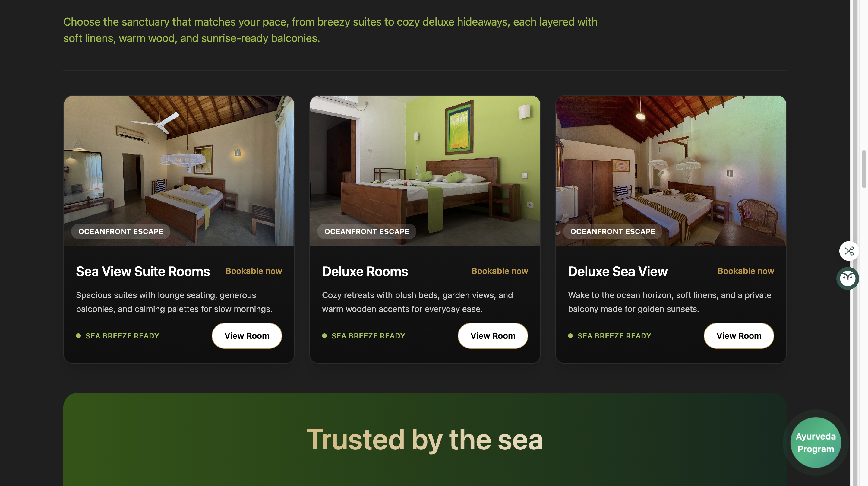Click Sea Breeze Ready label on Deluxe Sea View
Screen dimensions: 868x486
pos(614,336)
